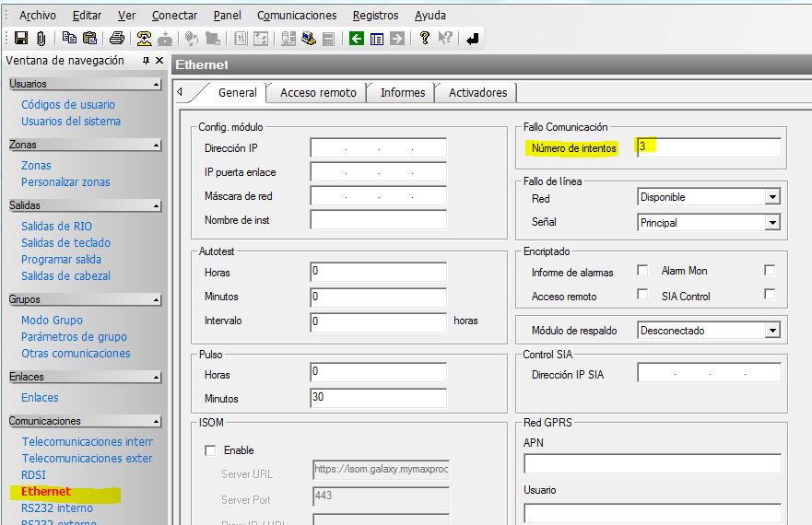
Task: Click the paperclip attach icon
Action: 41,39
